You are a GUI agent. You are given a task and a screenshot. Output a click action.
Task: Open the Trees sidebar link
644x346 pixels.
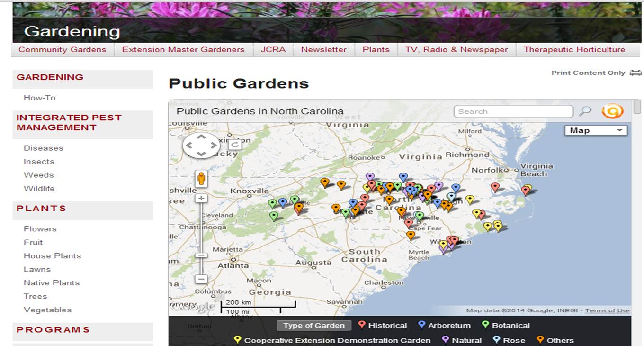[x=36, y=296]
